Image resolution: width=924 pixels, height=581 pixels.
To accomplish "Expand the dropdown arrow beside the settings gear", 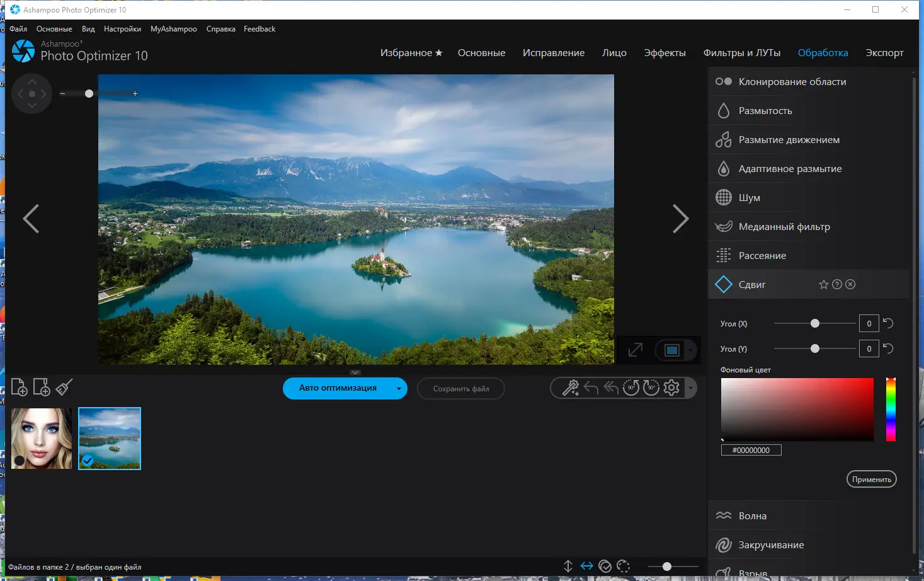I will click(x=691, y=388).
